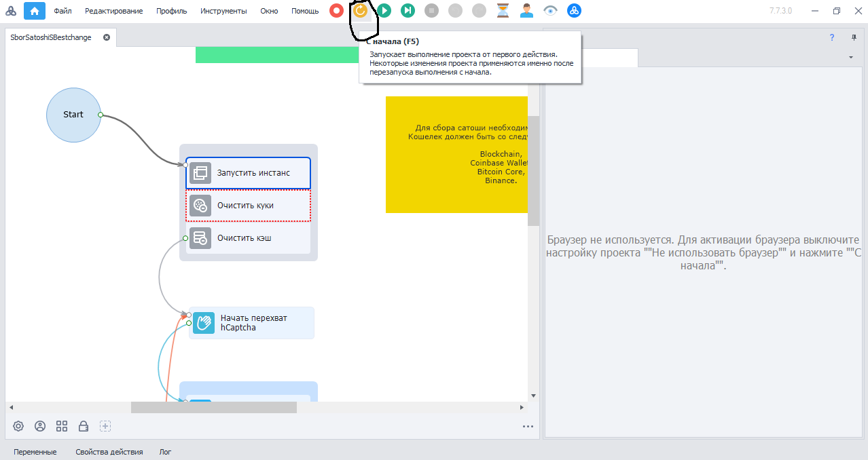Open the three-dots more options under canvas
The height and width of the screenshot is (460, 868).
coord(528,427)
